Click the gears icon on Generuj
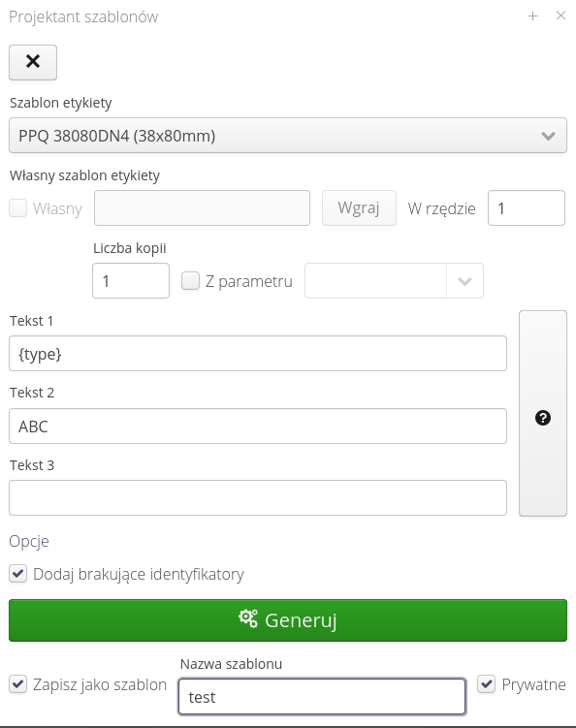The width and height of the screenshot is (576, 728). [x=248, y=618]
